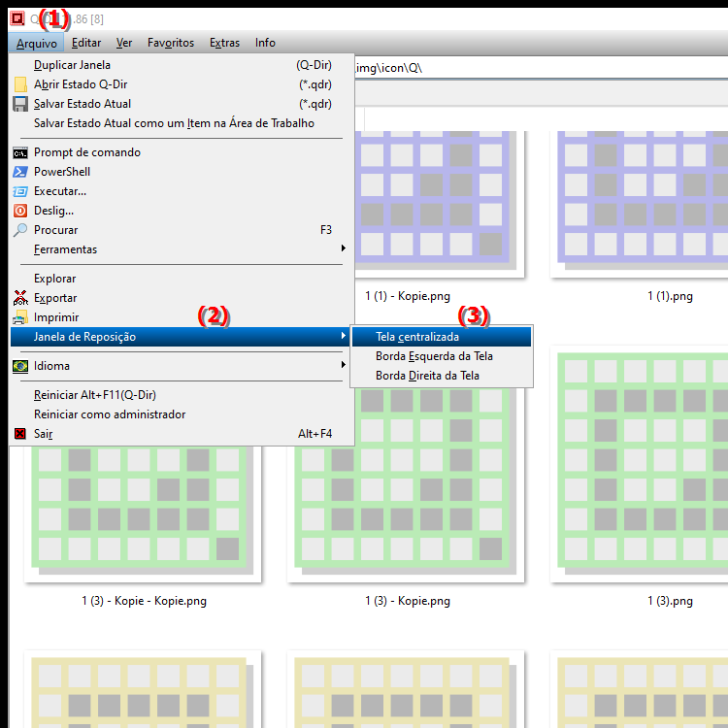Open the Arquivo menu
The image size is (728, 728).
pos(36,43)
